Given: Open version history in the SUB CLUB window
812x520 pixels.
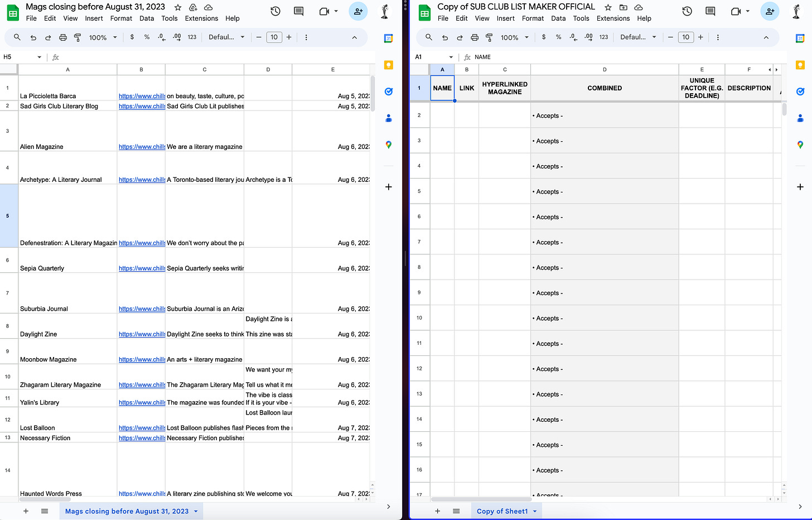Looking at the screenshot, I should coord(687,11).
